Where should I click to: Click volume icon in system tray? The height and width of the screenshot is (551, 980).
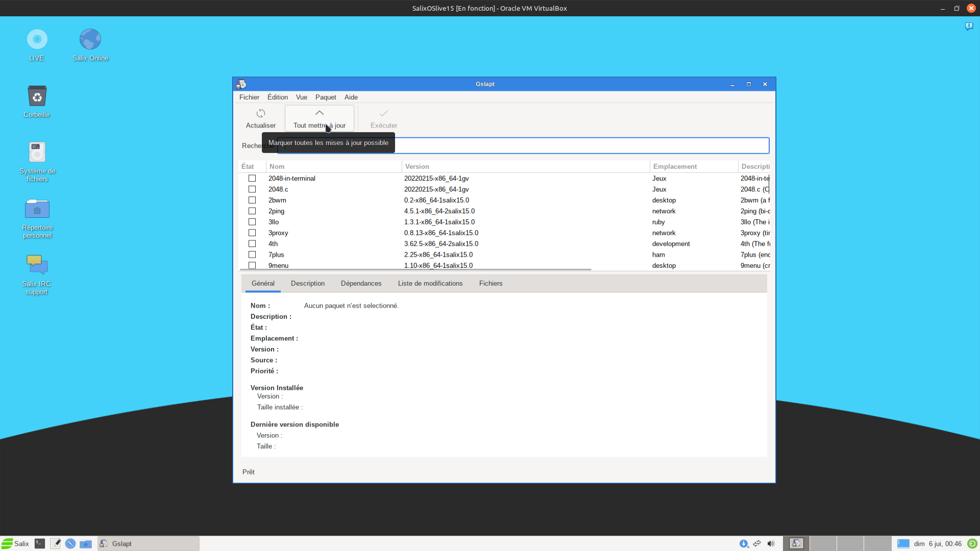[x=771, y=544]
